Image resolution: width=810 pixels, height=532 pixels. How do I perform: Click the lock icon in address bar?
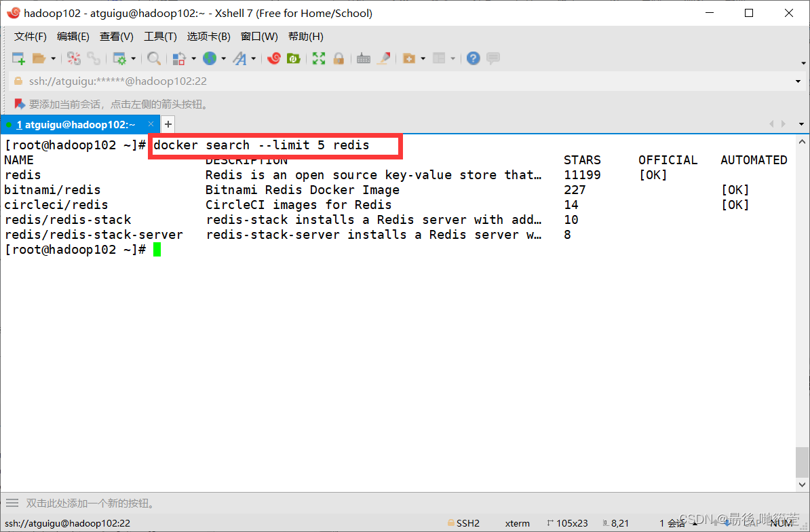[x=18, y=81]
